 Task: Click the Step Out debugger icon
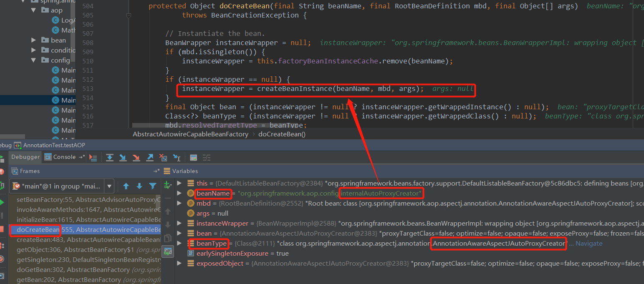(x=149, y=157)
